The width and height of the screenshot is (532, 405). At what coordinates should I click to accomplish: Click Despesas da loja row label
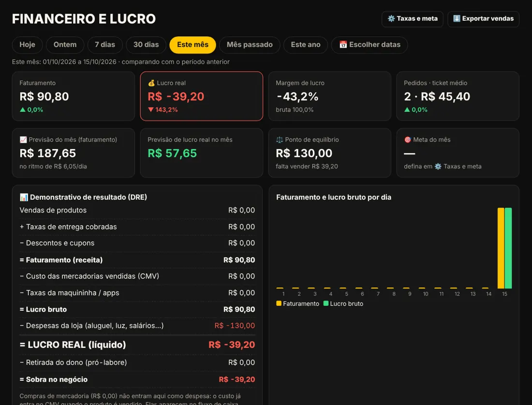click(x=91, y=326)
